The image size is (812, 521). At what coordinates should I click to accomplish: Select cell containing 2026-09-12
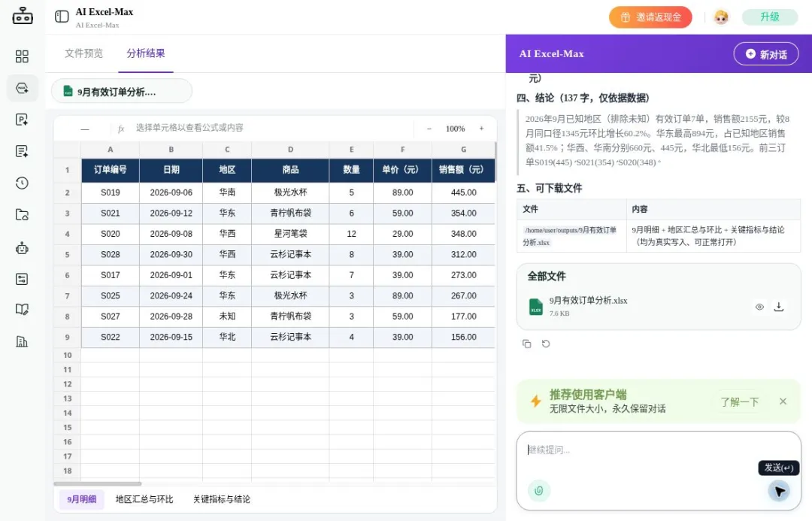(171, 213)
